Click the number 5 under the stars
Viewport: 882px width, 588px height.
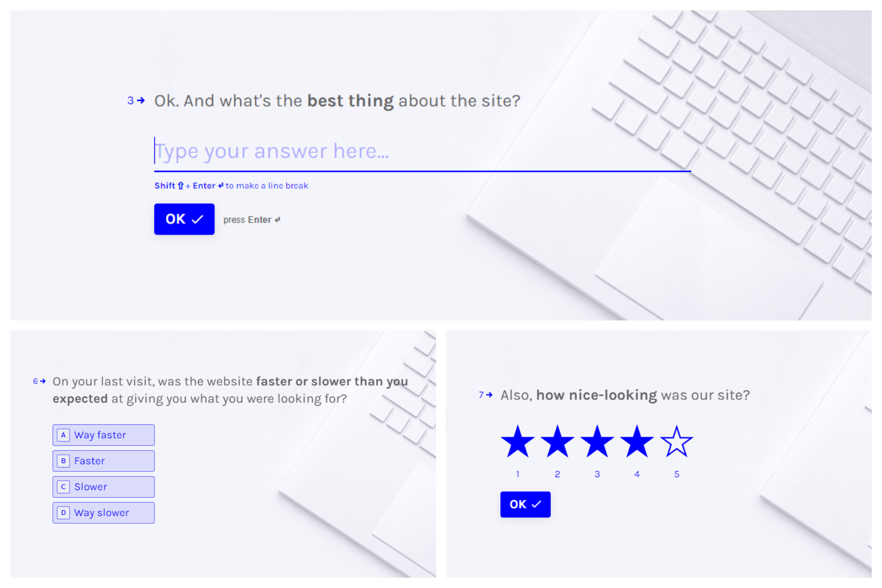677,474
